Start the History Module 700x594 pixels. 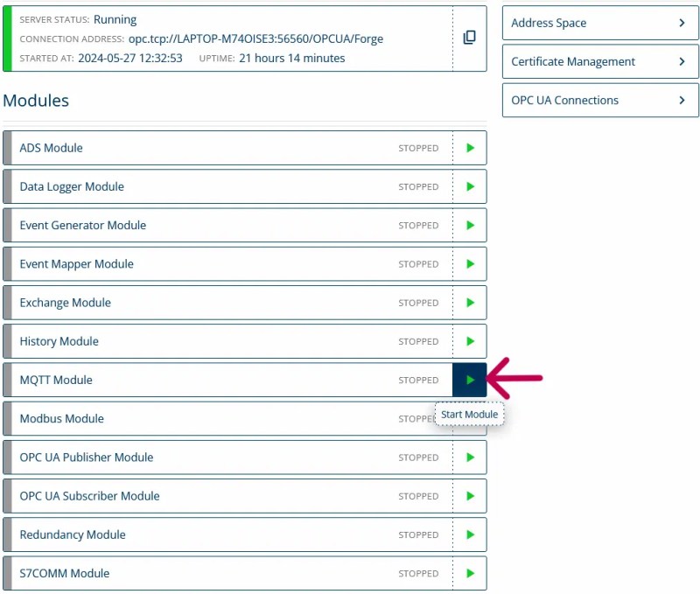[x=470, y=341]
